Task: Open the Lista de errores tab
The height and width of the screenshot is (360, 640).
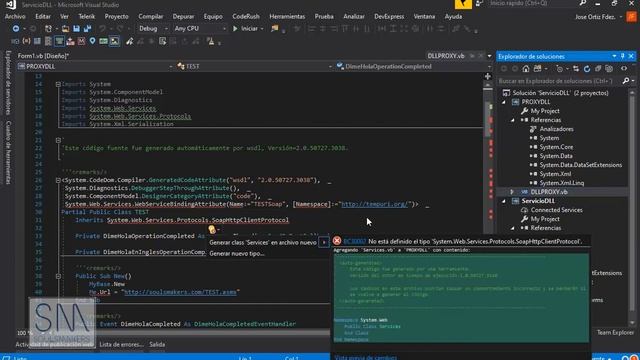Action: point(121,344)
